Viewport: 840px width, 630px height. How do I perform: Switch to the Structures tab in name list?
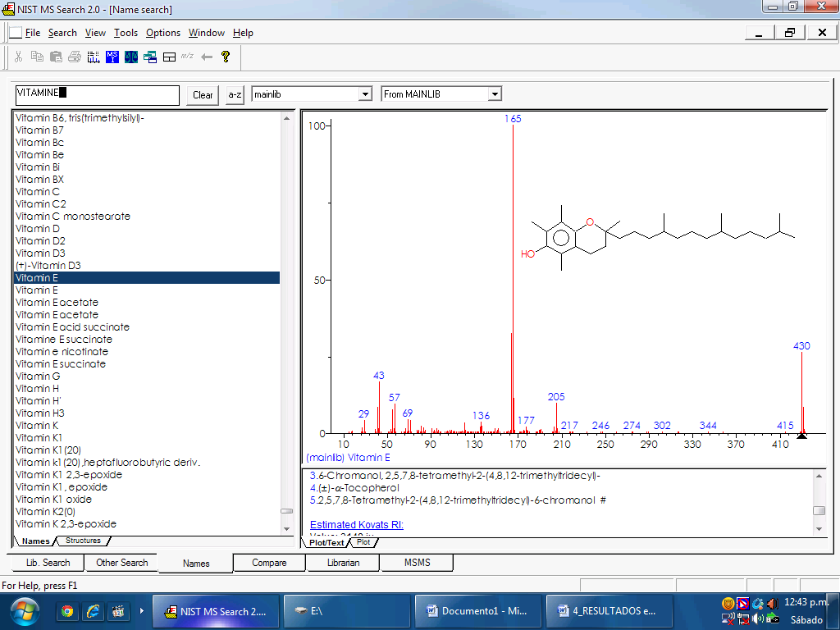coord(83,541)
